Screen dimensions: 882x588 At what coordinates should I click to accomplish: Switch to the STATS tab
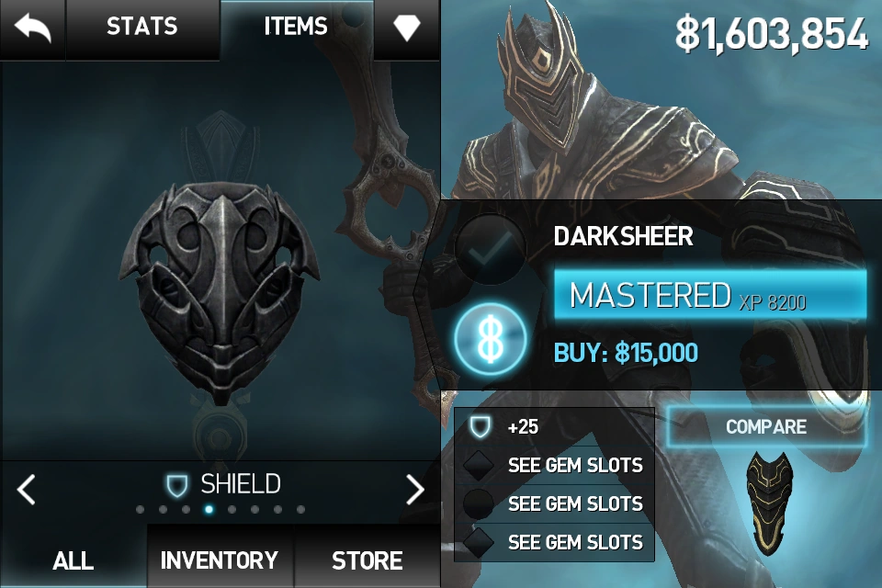(142, 27)
